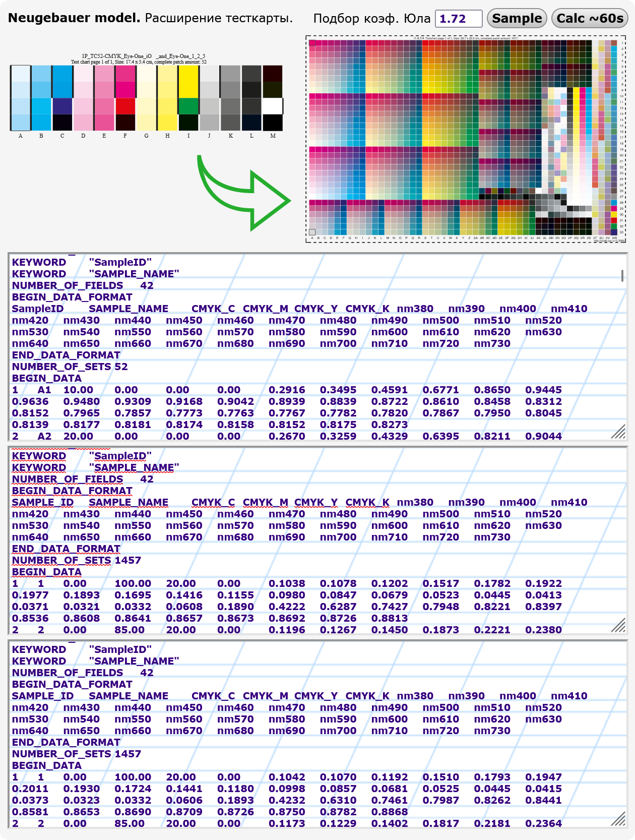This screenshot has height=840, width=635.
Task: Start calculation with Calc ~60s button
Action: (x=590, y=19)
